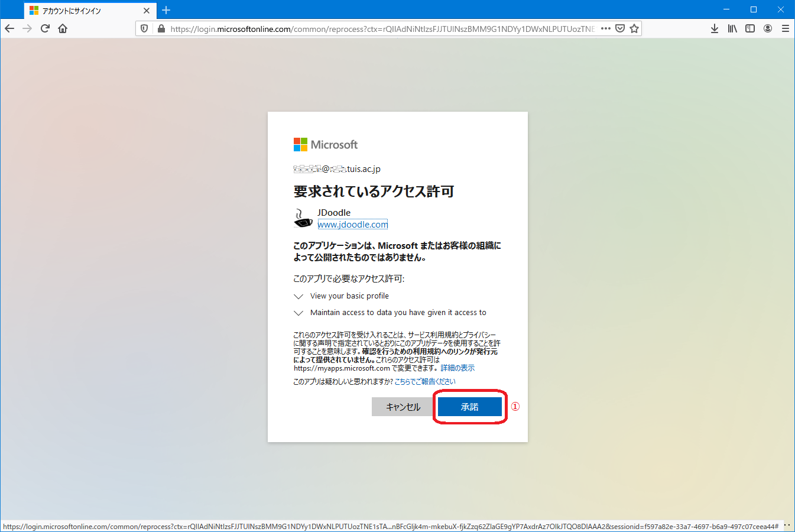795x532 pixels.
Task: Open the 詳細の表示 link
Action: 457,368
